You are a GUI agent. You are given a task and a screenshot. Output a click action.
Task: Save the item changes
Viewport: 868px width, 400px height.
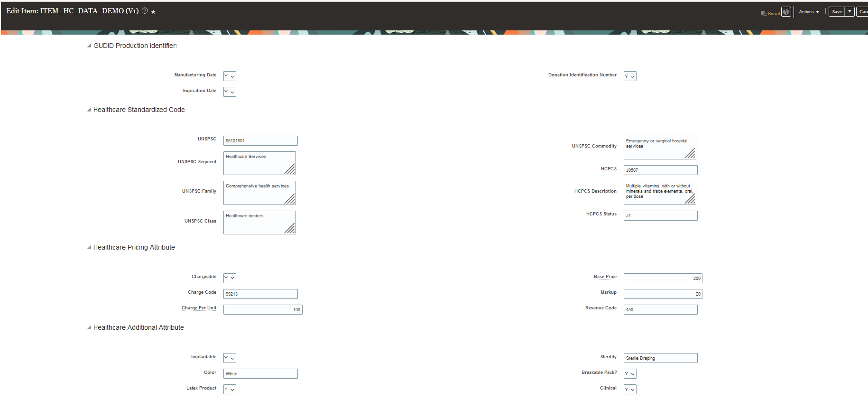click(837, 12)
